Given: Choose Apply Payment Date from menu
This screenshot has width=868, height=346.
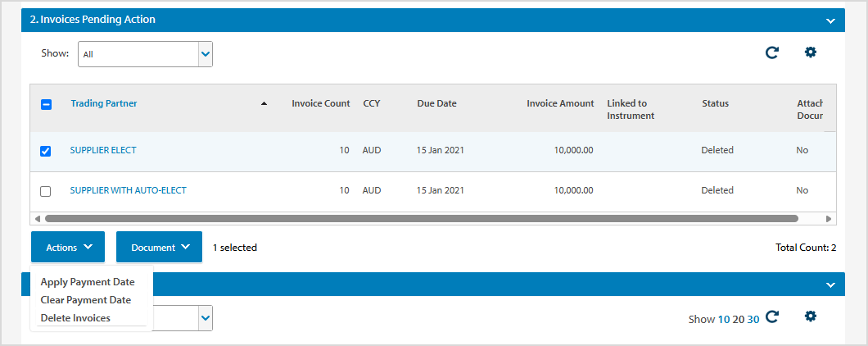Looking at the screenshot, I should click(88, 282).
